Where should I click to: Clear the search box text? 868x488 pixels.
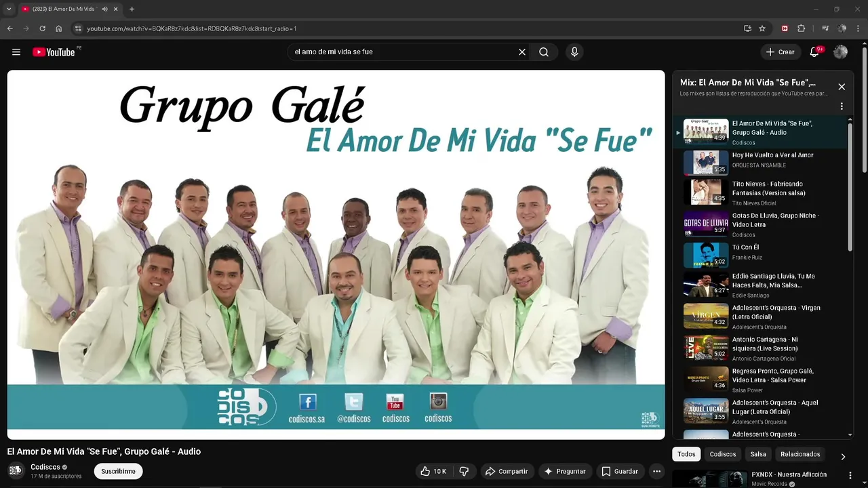point(522,52)
